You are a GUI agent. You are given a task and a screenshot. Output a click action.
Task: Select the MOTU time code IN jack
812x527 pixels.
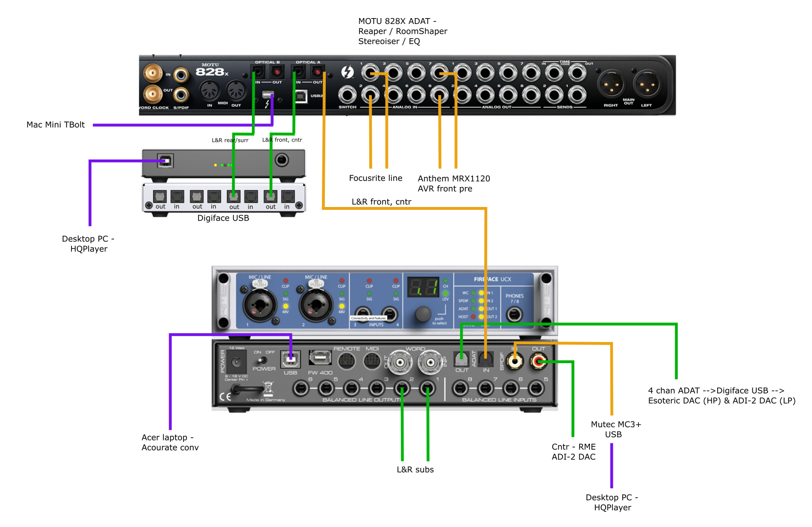pos(554,73)
